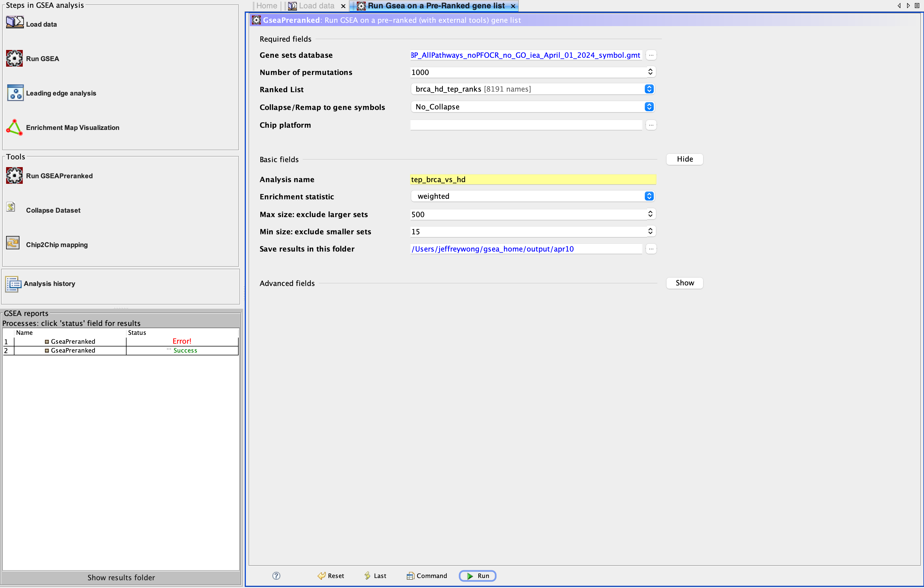Select Run GSEA in the steps list
The height and width of the screenshot is (588, 924).
pyautogui.click(x=43, y=59)
